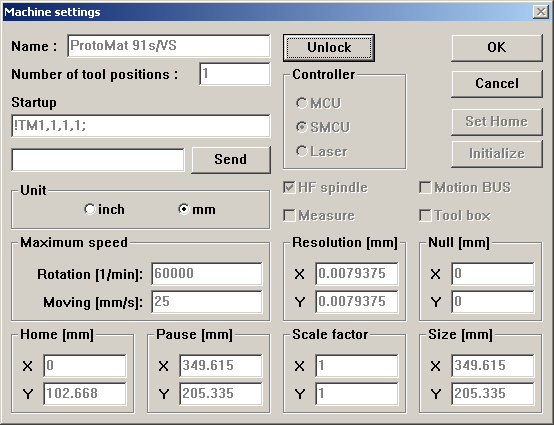Click the Set Home button
554x425 pixels.
tap(497, 122)
